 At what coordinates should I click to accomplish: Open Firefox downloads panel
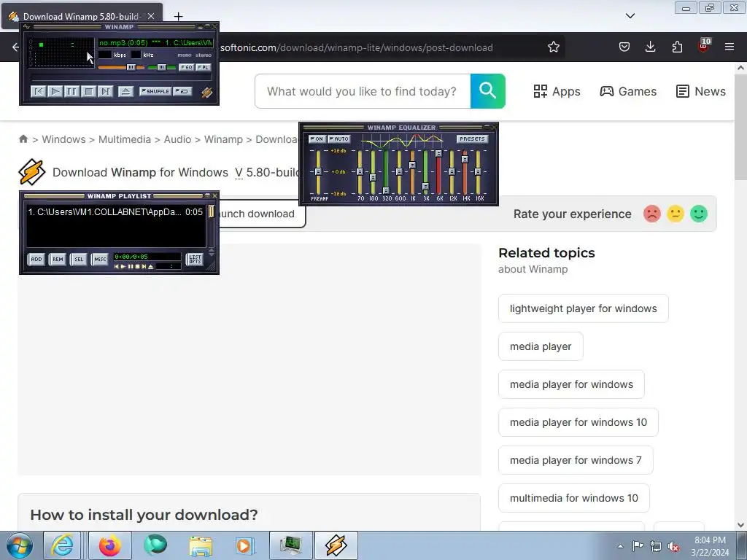click(650, 47)
